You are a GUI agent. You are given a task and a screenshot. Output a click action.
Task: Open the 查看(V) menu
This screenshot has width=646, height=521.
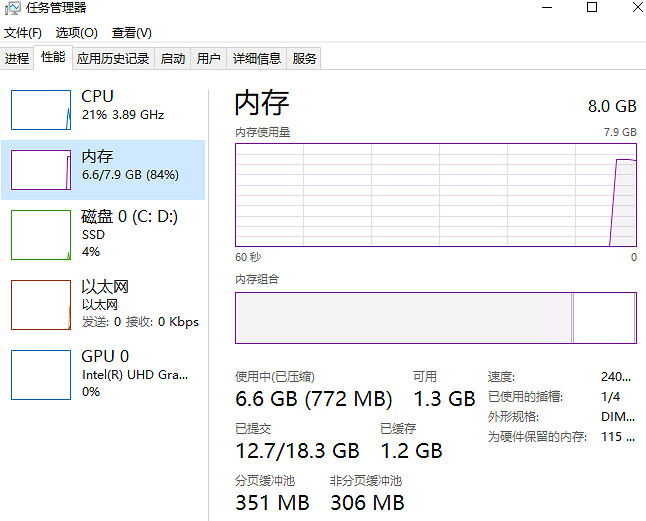click(131, 33)
